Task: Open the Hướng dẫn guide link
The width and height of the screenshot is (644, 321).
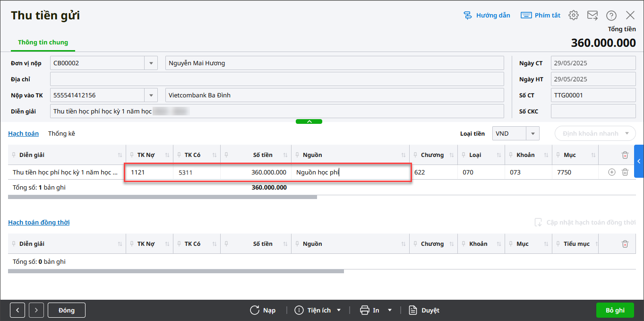Action: 487,15
